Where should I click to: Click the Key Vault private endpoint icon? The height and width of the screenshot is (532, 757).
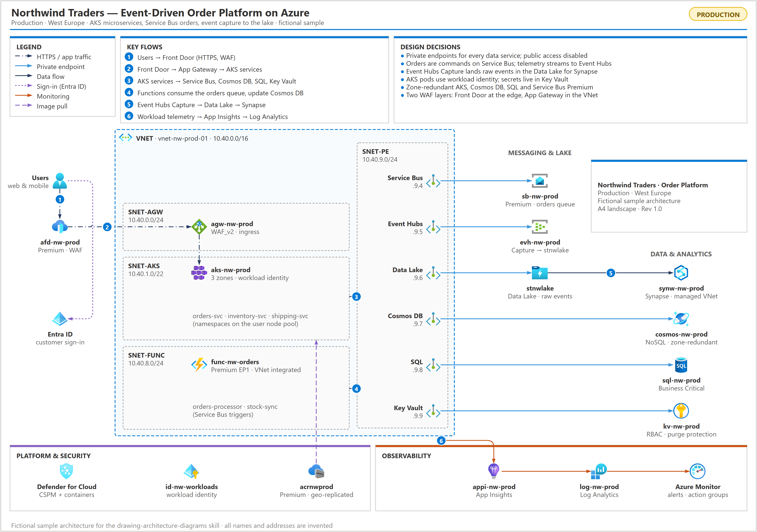coord(433,411)
